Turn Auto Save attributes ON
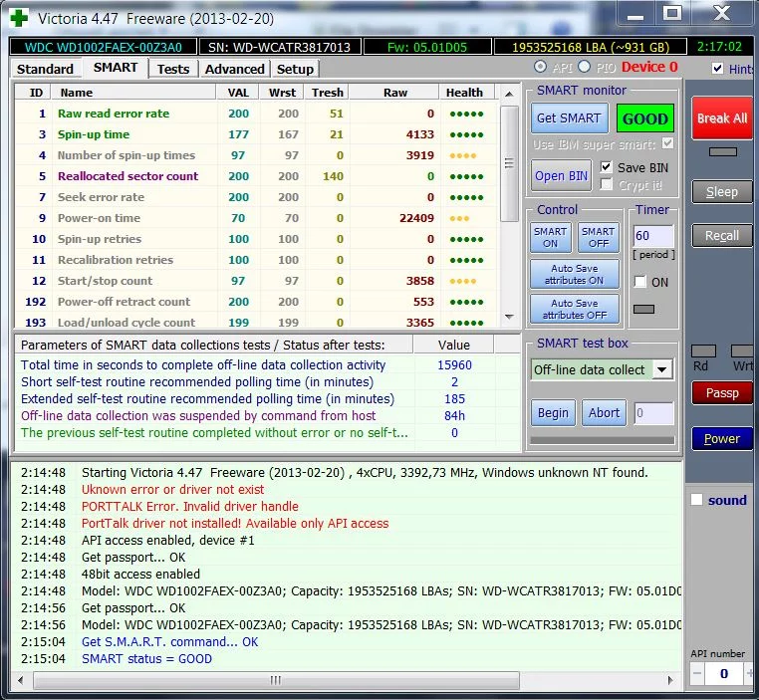The image size is (759, 700). (x=575, y=274)
